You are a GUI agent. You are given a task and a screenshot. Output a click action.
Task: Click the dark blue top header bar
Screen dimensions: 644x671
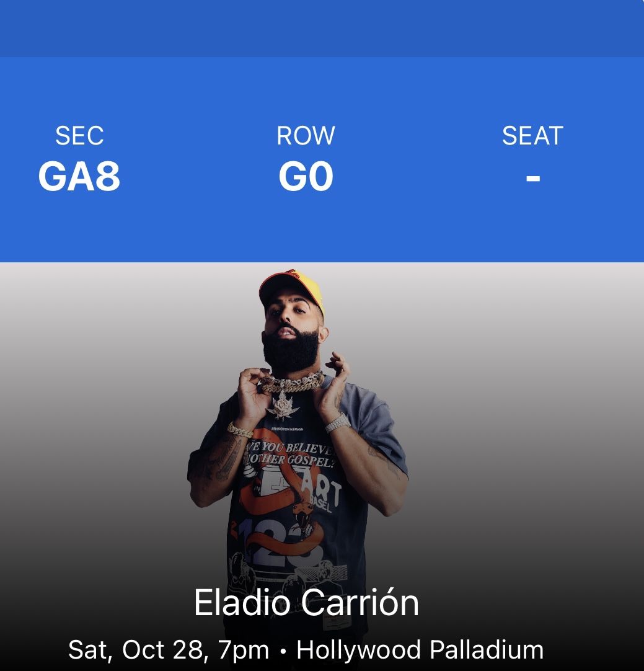click(x=322, y=28)
